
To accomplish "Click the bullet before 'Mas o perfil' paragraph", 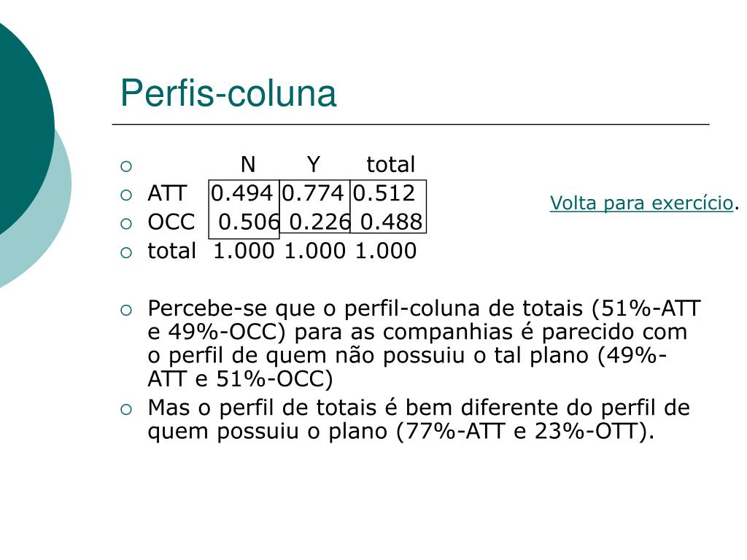I will tap(126, 410).
